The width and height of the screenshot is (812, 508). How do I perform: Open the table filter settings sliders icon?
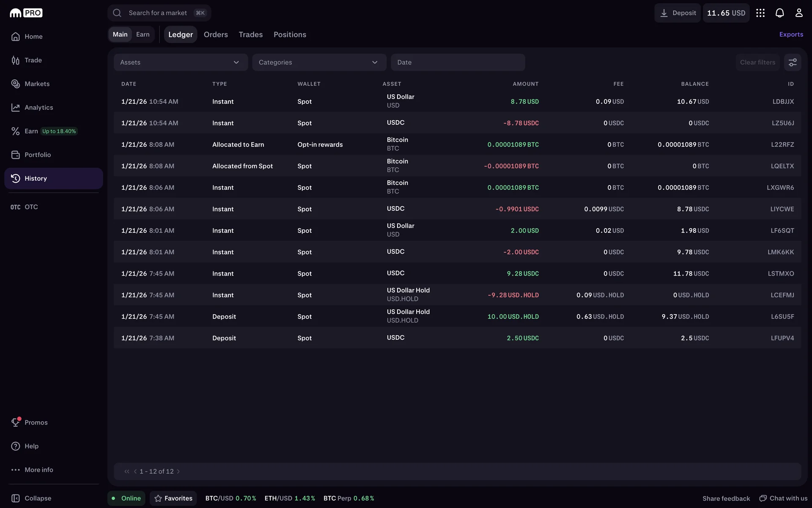click(x=793, y=62)
